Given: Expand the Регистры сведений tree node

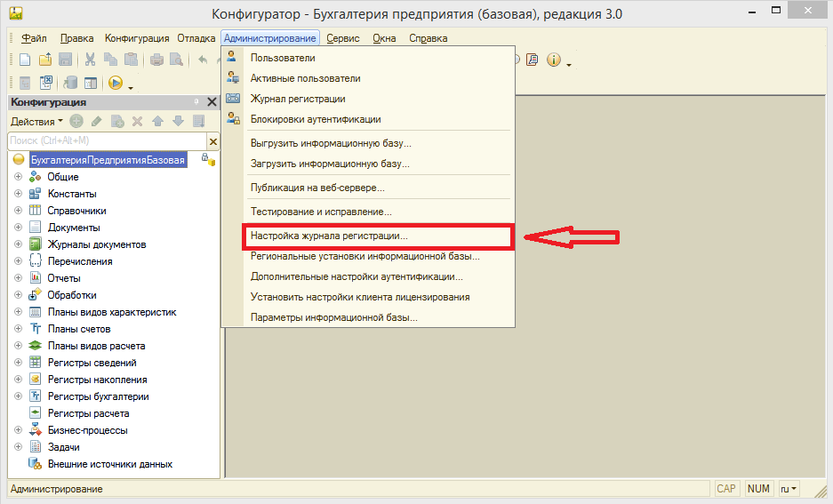Looking at the screenshot, I should tap(18, 363).
